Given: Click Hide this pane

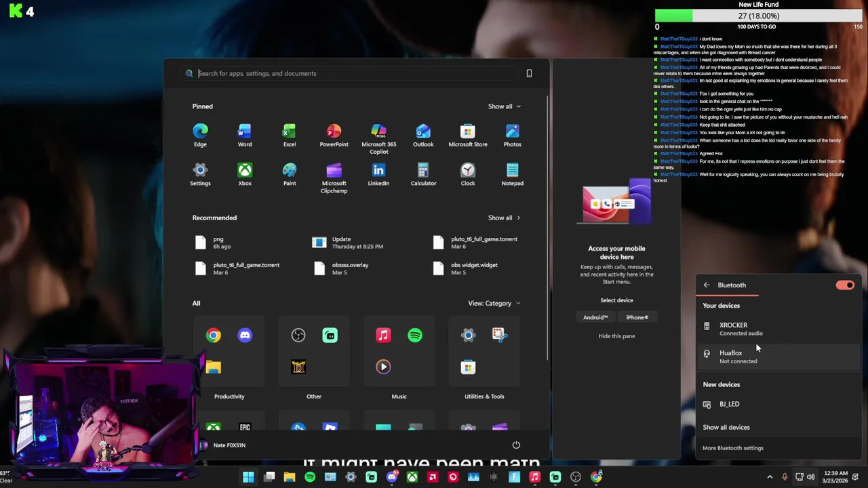Looking at the screenshot, I should 616,336.
